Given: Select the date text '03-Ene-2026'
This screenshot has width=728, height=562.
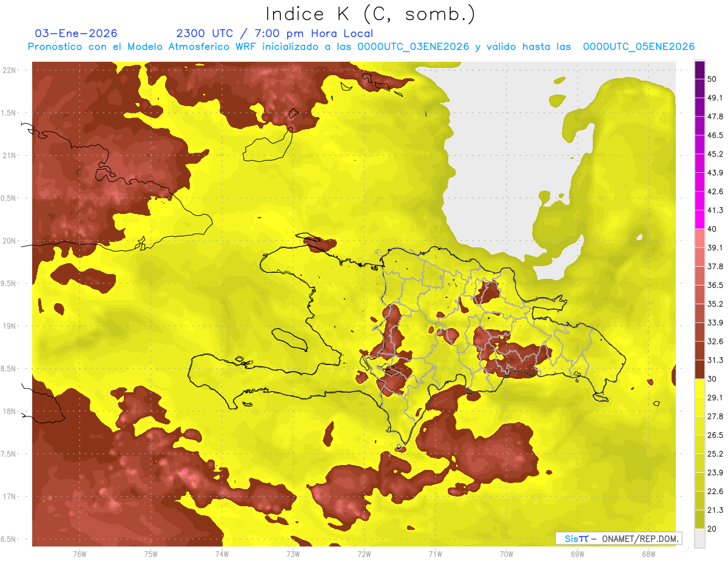Looking at the screenshot, I should (x=76, y=33).
